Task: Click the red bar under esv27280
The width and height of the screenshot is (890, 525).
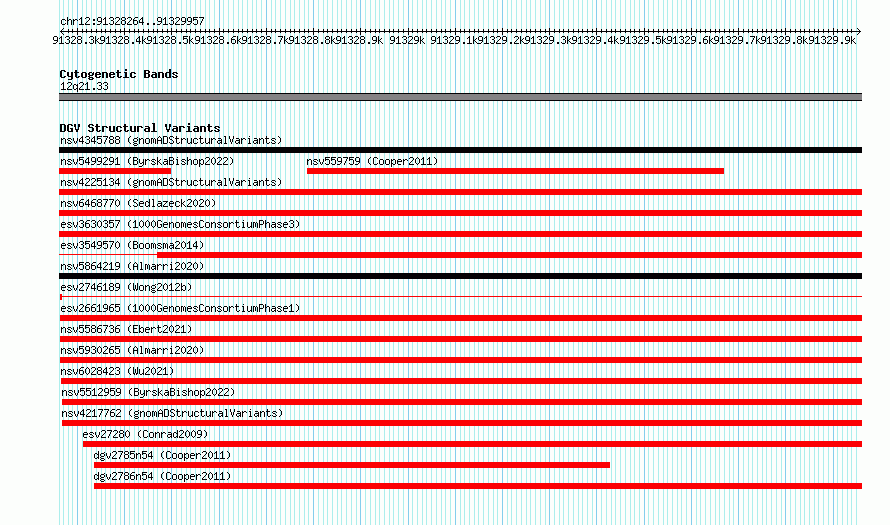Action: pos(472,444)
